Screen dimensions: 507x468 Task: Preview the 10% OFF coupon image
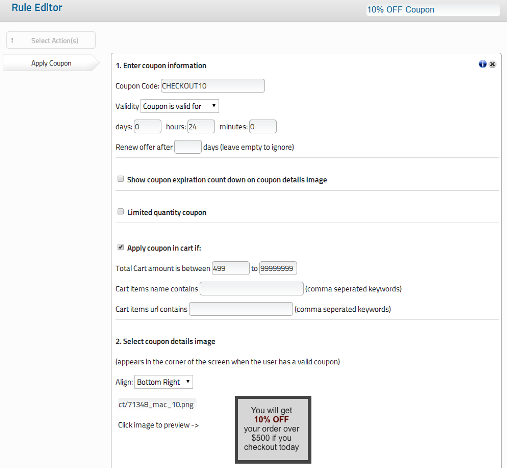(x=273, y=430)
